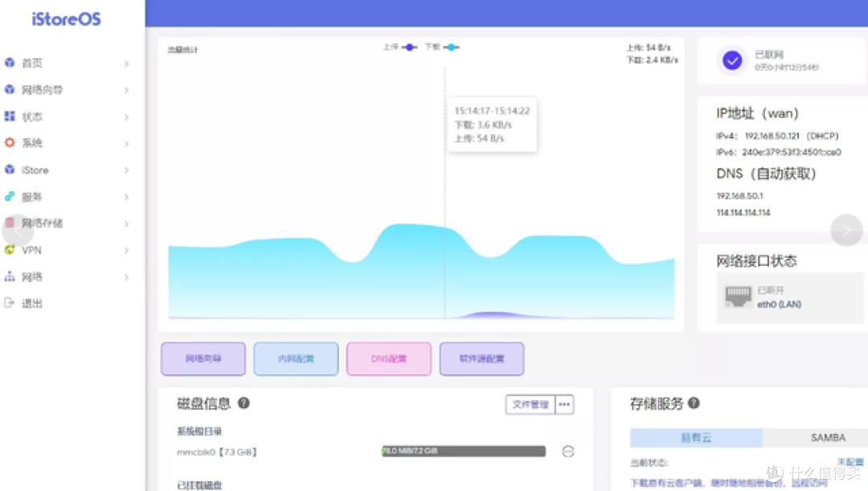Click the eth0 (LAN) interface card

pos(789,297)
